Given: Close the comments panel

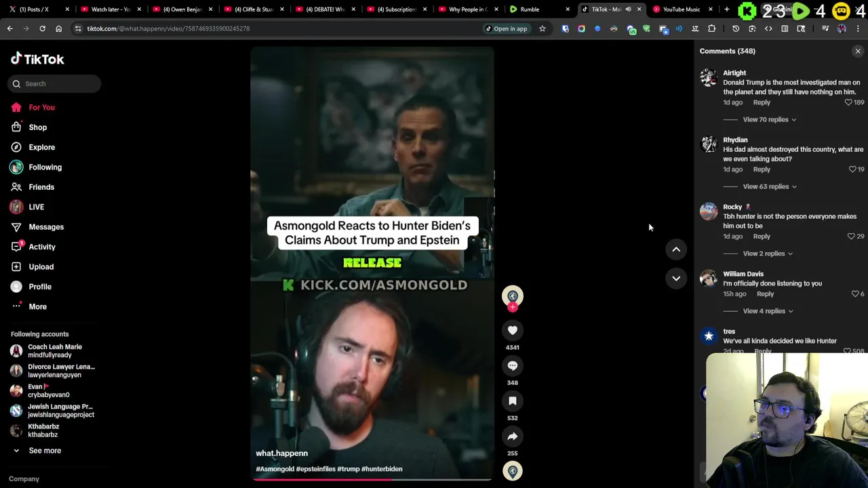Looking at the screenshot, I should (858, 51).
